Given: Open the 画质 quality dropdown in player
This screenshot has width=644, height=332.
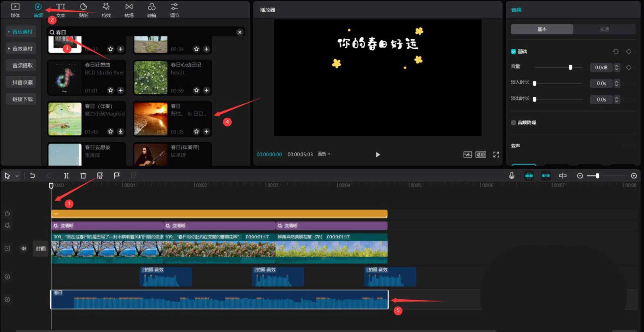Looking at the screenshot, I should tap(324, 154).
